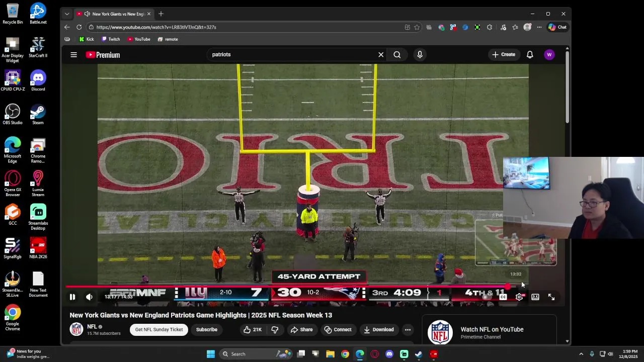Image resolution: width=644 pixels, height=362 pixels.
Task: Open OBS Studio desktop icon
Action: pos(13,114)
